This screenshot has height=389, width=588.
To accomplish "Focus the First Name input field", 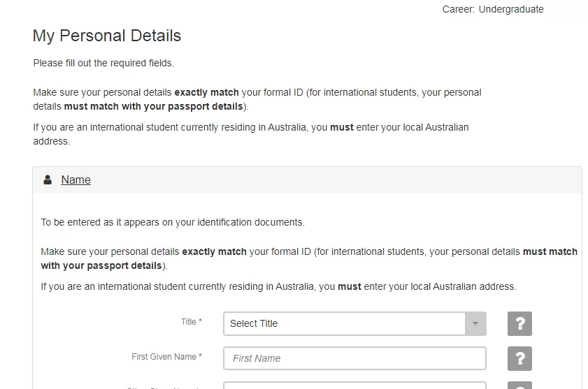I will (354, 359).
